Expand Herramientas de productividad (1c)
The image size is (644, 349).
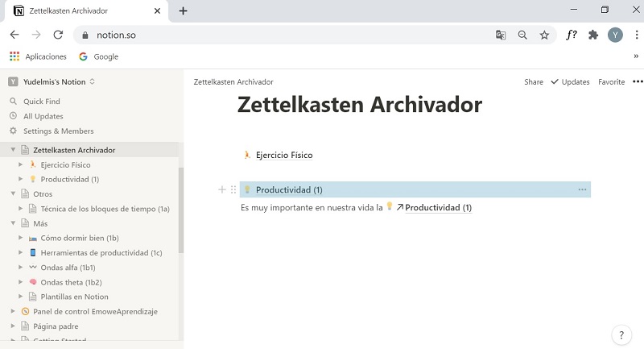point(21,252)
